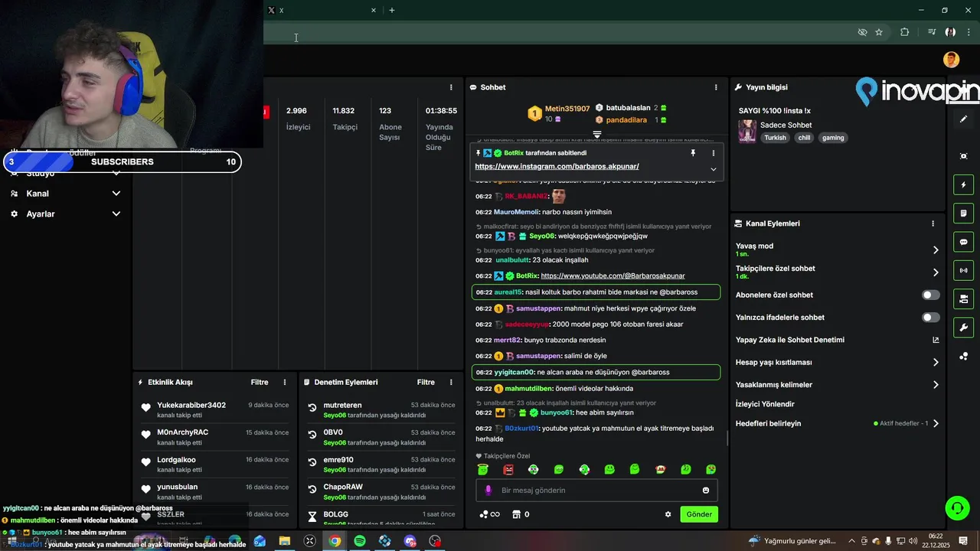Click the chat panel scrollbar
980x551 pixels.
727,439
